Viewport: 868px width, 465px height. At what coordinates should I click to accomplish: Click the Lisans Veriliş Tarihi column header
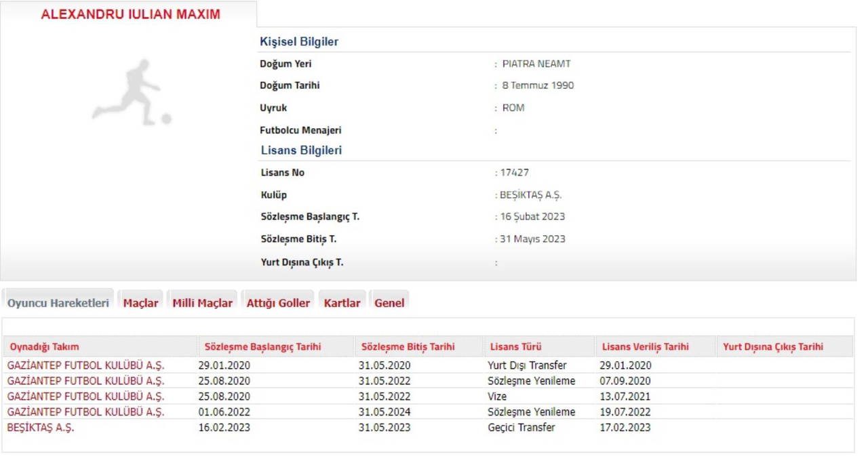coord(645,346)
